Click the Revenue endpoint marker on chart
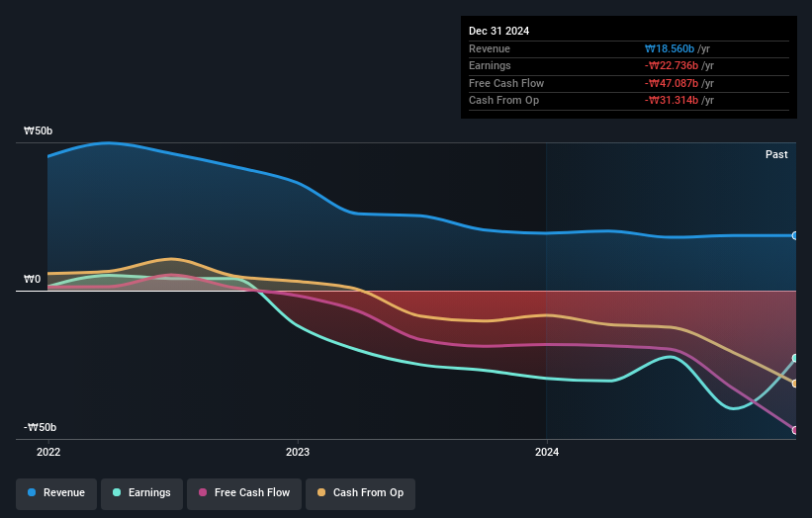The width and height of the screenshot is (812, 518). tap(795, 236)
